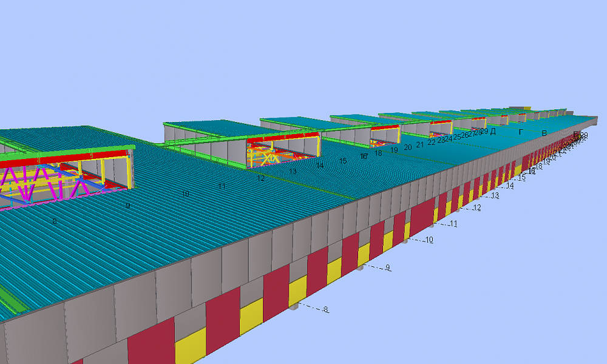607x364 pixels.
Task: Select axis number 8 on the roof
Action: point(55,221)
